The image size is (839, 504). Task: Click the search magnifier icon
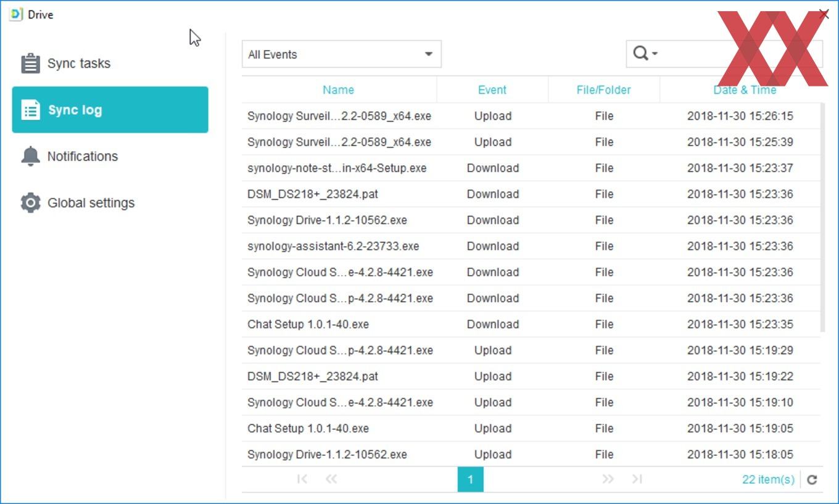click(640, 54)
